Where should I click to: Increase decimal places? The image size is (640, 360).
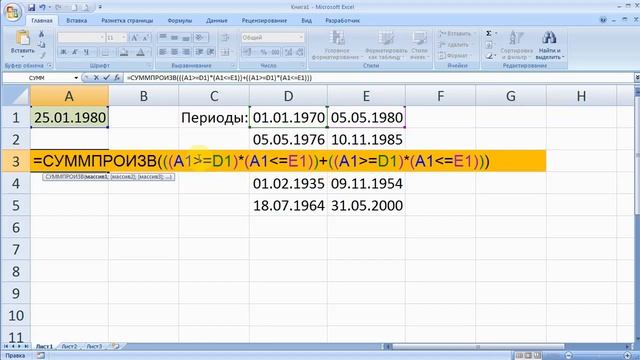click(289, 52)
